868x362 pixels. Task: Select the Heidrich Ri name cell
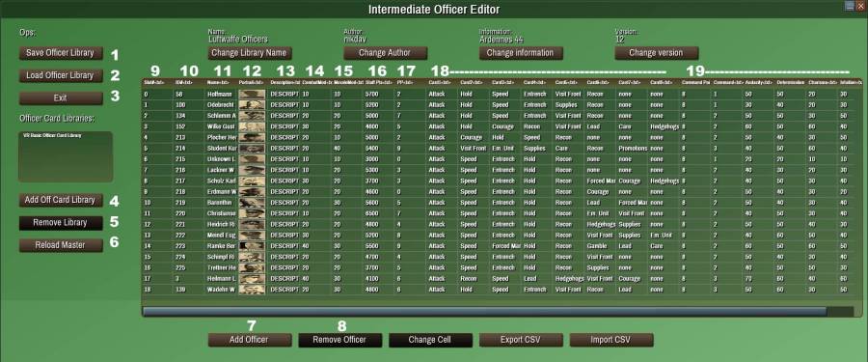click(221, 225)
